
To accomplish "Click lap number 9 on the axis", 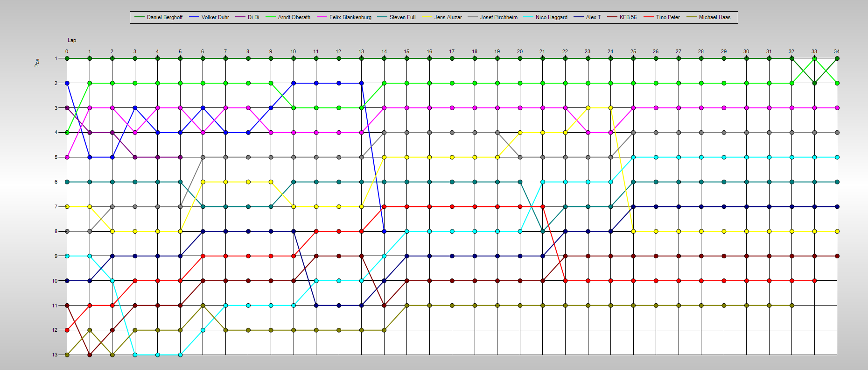I will [x=271, y=51].
